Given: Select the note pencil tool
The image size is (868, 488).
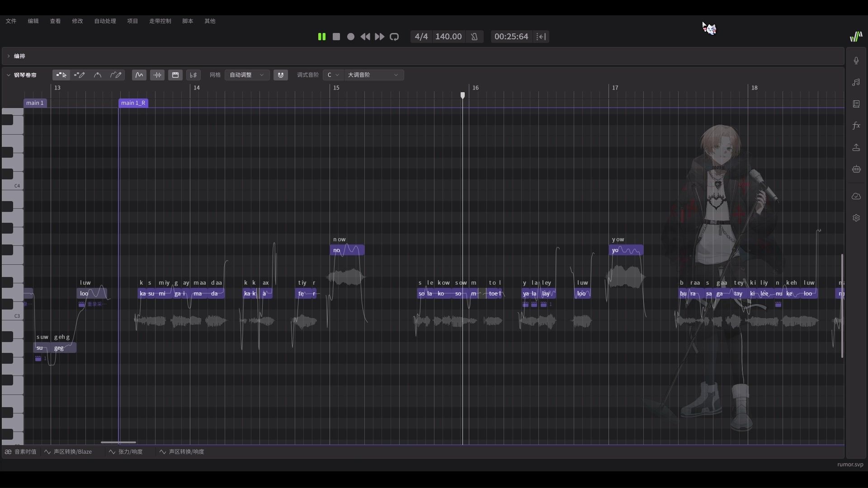Looking at the screenshot, I should coord(80,75).
